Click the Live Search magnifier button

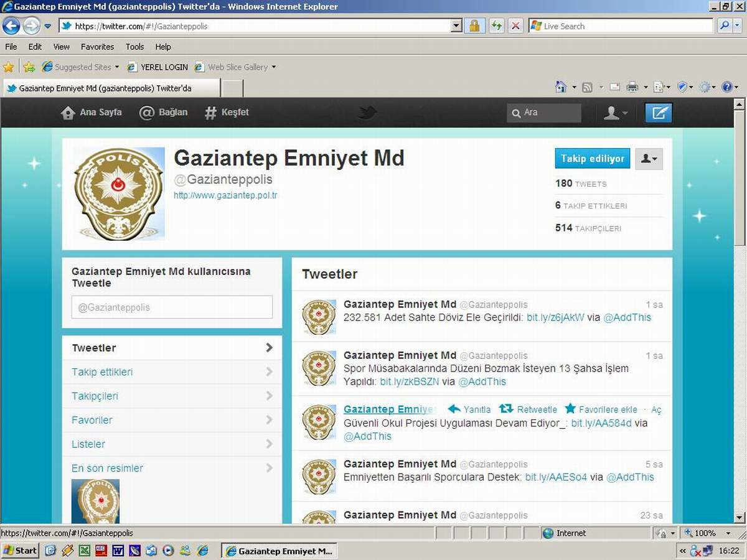tap(723, 26)
